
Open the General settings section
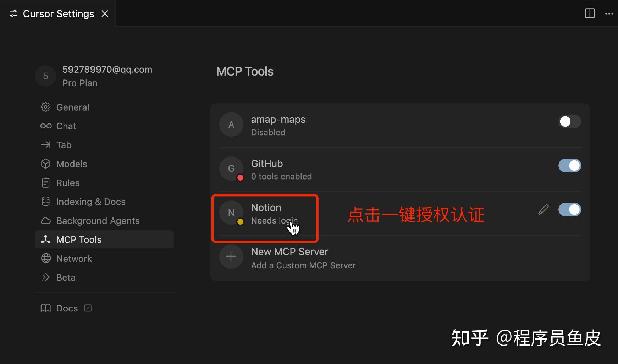pyautogui.click(x=104, y=107)
